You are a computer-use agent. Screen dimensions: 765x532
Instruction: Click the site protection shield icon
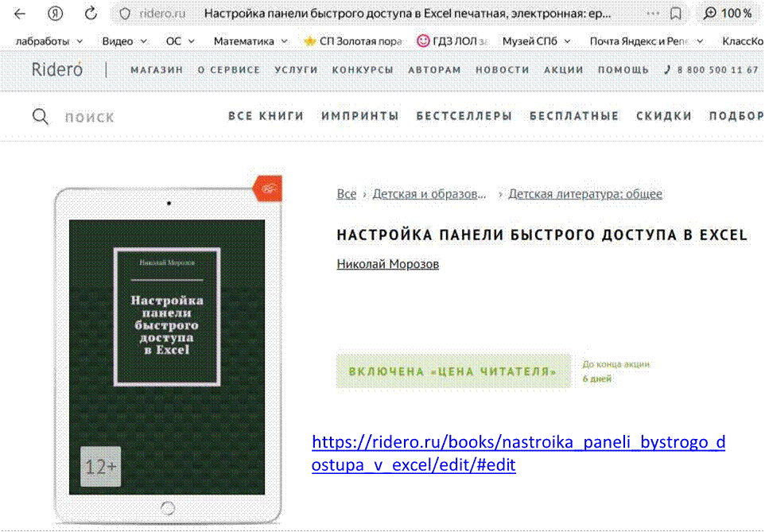[x=124, y=14]
